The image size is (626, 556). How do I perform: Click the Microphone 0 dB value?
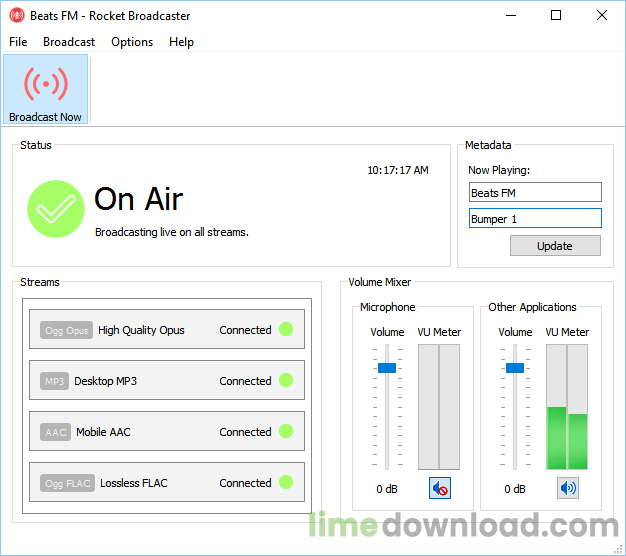[x=387, y=489]
